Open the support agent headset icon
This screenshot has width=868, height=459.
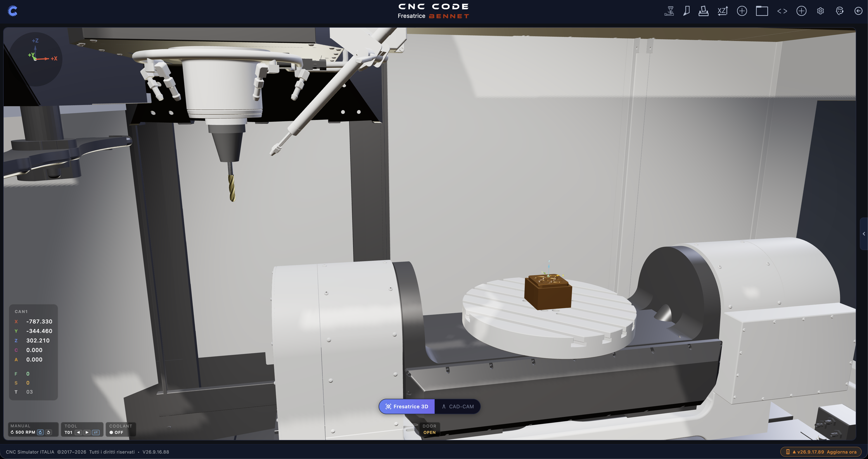click(840, 11)
